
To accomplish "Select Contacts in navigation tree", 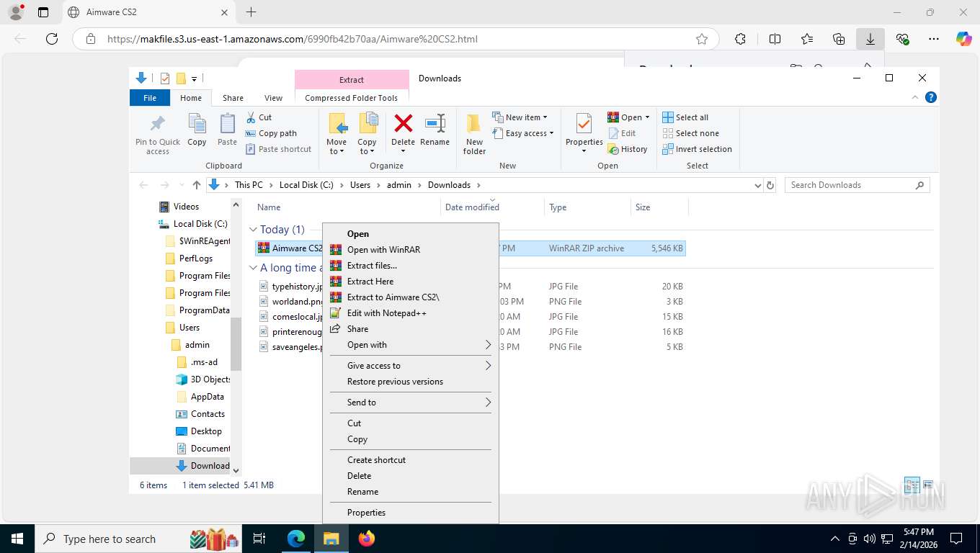I will click(201, 413).
